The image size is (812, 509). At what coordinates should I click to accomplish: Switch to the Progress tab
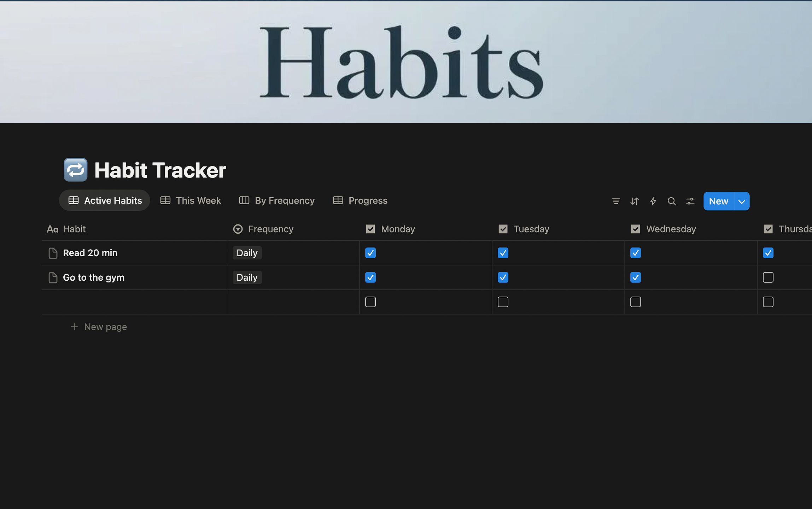point(360,200)
